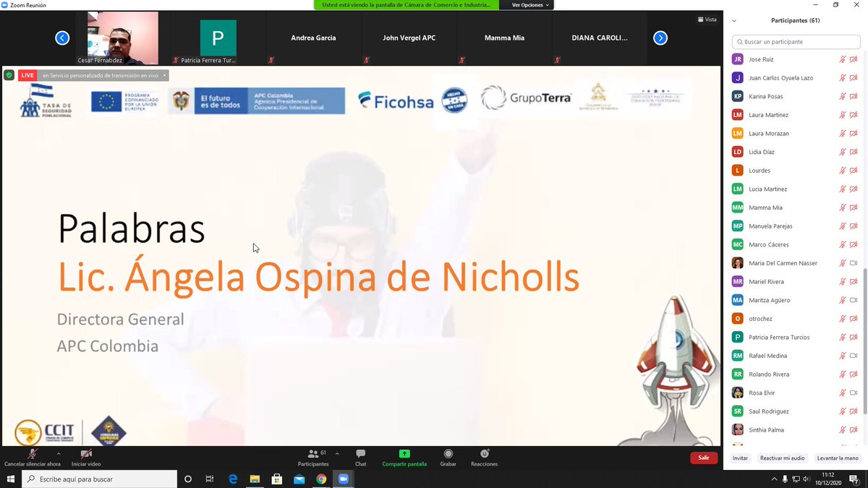868x488 pixels.
Task: Select Andrea Garcia video tile
Action: [x=313, y=38]
